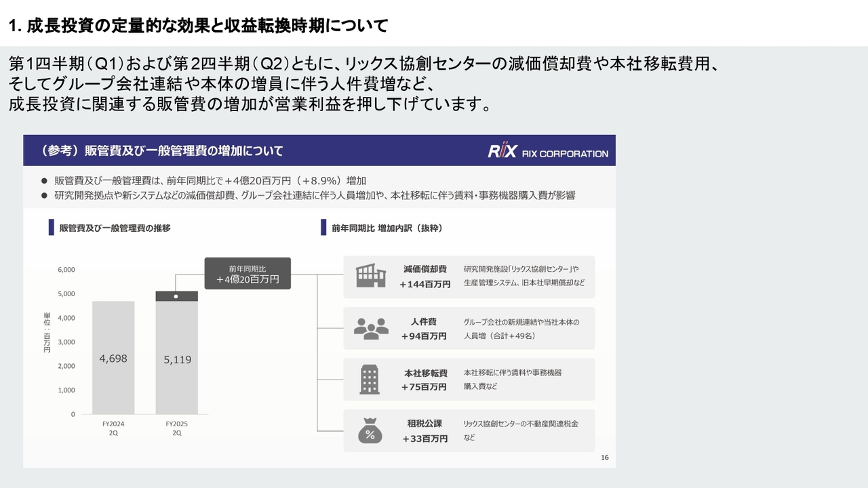Click the people group icon beside 人件費
This screenshot has width=868, height=488.
371,328
